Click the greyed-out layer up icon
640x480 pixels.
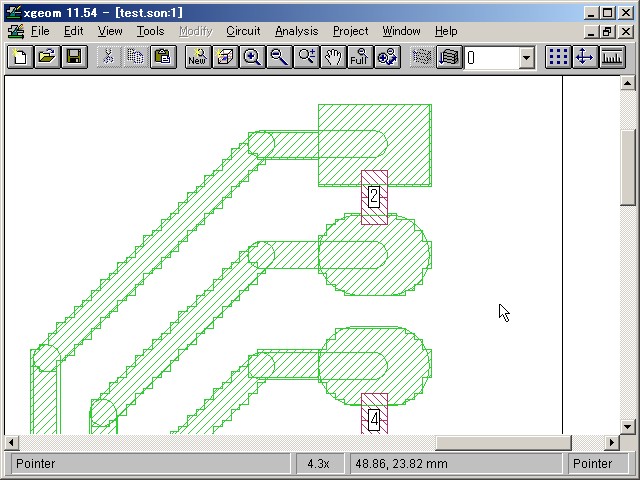pos(422,57)
